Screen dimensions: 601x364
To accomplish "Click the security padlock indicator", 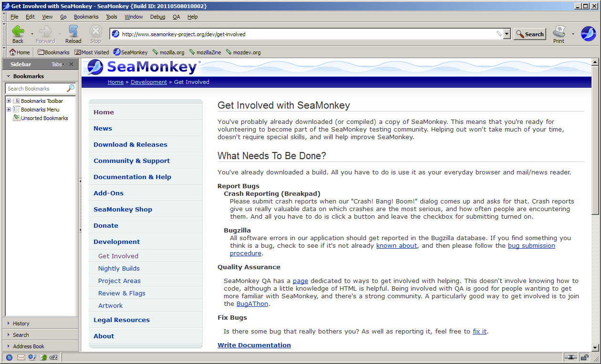I will click(x=584, y=357).
